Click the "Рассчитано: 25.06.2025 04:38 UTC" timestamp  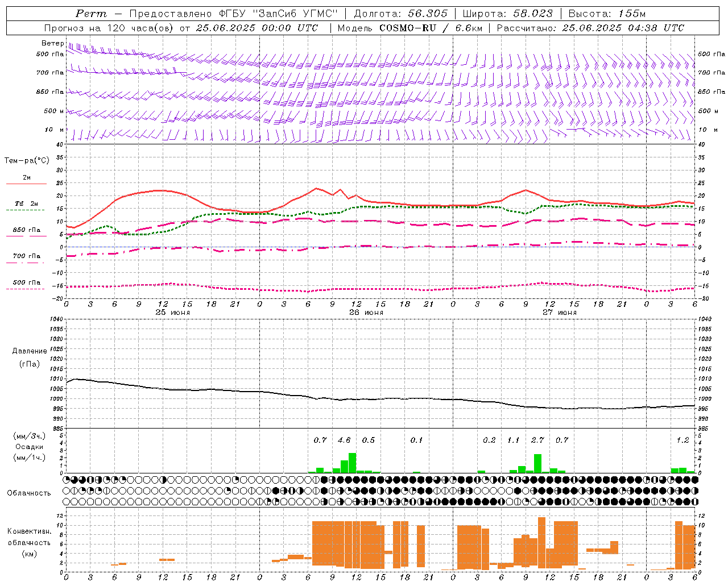click(x=590, y=28)
